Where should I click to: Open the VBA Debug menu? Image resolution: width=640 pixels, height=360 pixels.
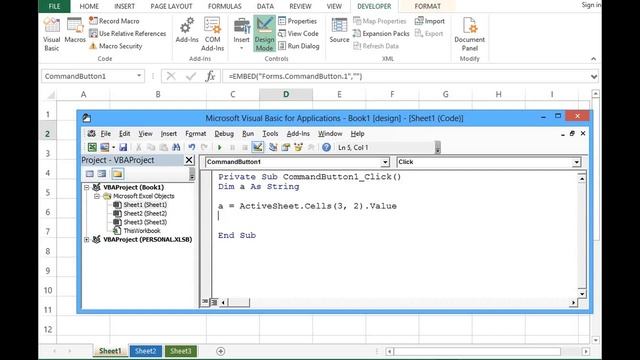coord(224,133)
